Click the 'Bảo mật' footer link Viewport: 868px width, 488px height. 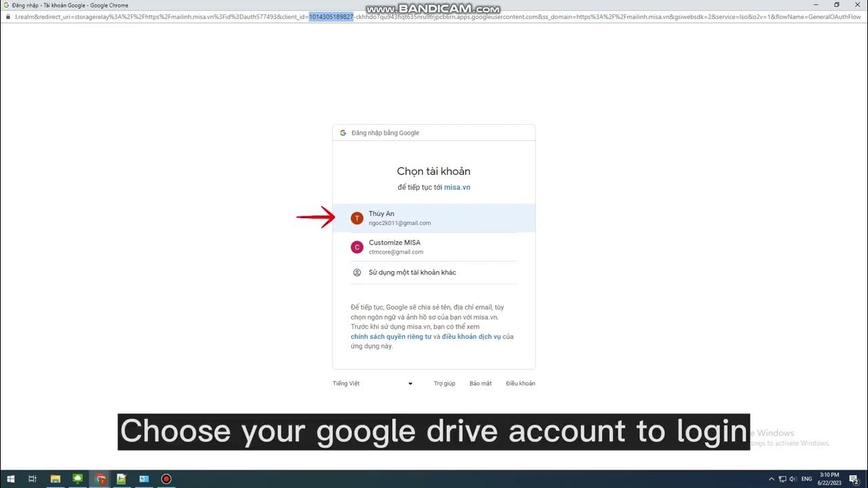(481, 384)
